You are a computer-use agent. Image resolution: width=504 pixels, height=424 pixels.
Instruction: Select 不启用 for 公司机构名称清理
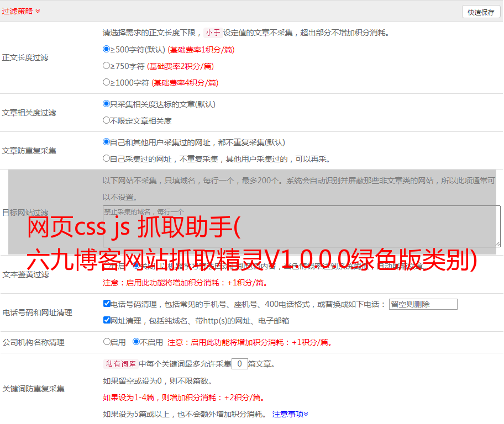pos(136,342)
